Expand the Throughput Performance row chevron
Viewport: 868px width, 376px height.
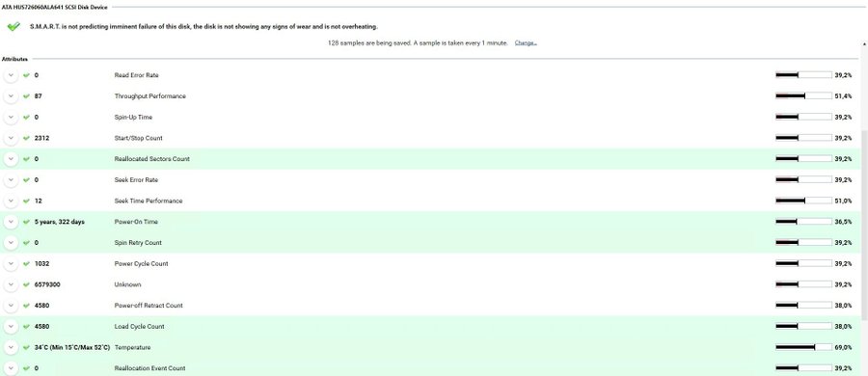(11, 96)
